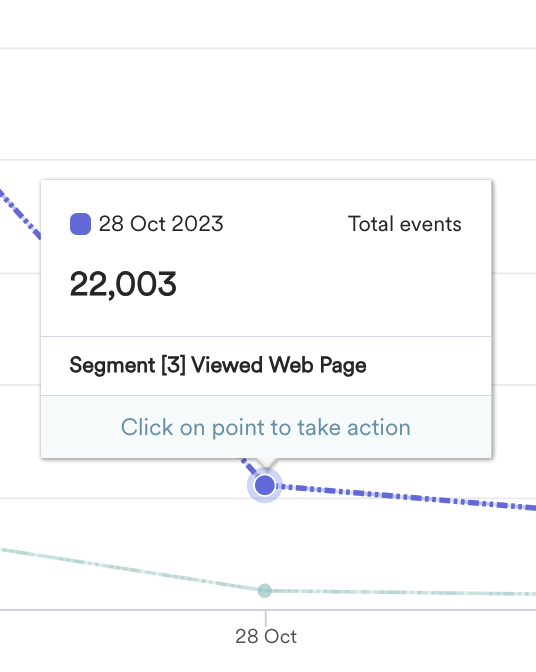Click teal line left of teal point
536x672 pixels.
click(x=129, y=569)
